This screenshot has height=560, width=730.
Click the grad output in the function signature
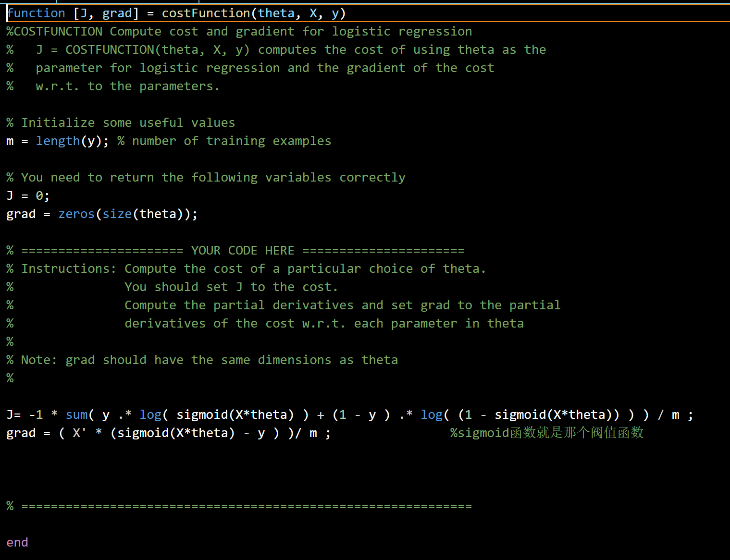[x=117, y=13]
